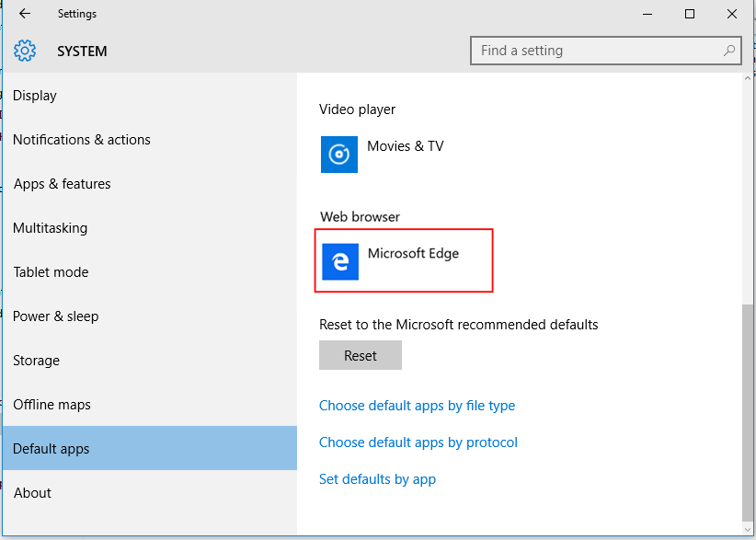Select the Microsoft Edge browser icon
This screenshot has width=756, height=540.
(x=339, y=261)
